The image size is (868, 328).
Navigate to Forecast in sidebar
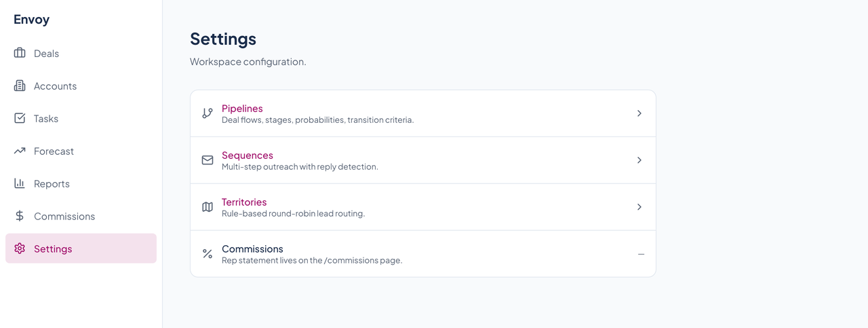[x=81, y=151]
